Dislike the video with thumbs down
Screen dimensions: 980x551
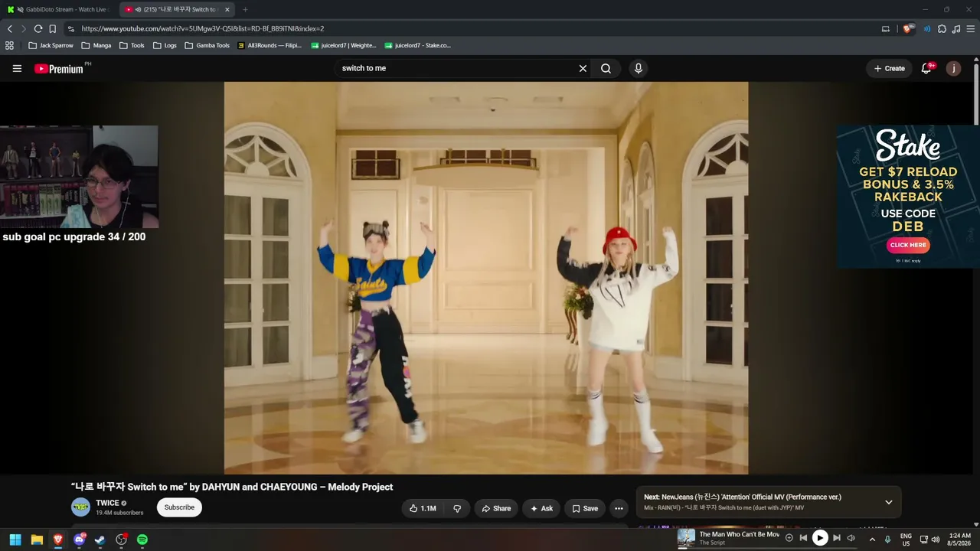[x=457, y=508]
